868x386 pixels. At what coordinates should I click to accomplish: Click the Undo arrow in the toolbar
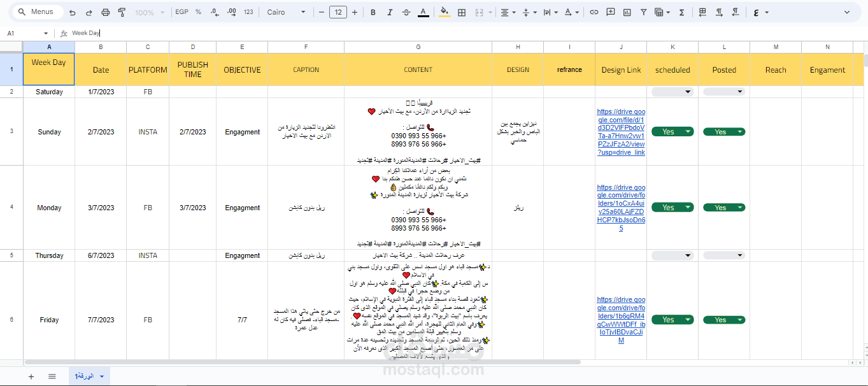[x=72, y=12]
